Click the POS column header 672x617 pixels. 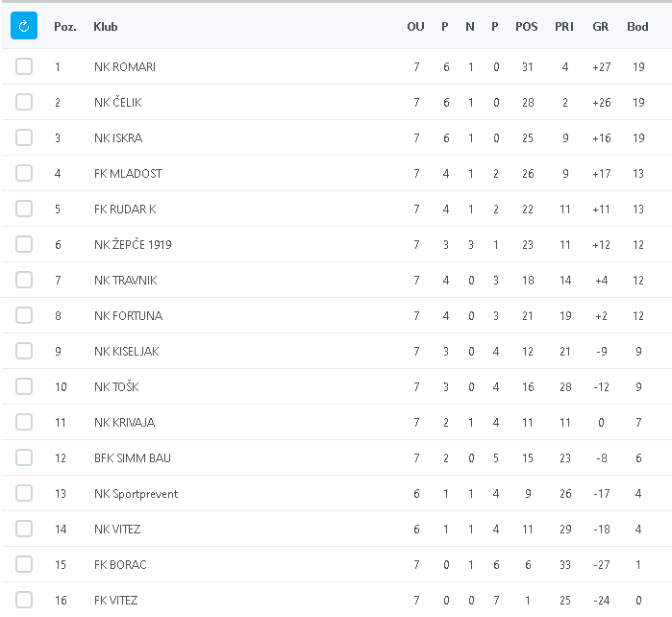527,27
